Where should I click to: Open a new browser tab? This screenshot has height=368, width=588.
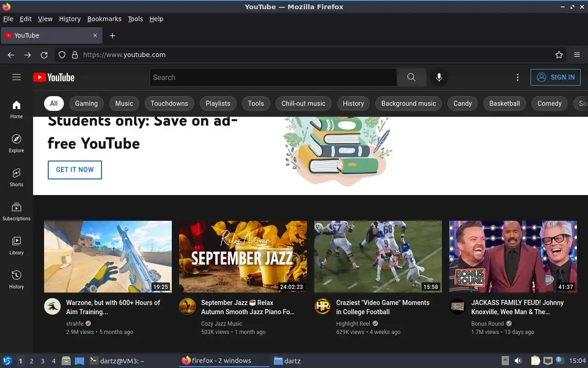112,35
